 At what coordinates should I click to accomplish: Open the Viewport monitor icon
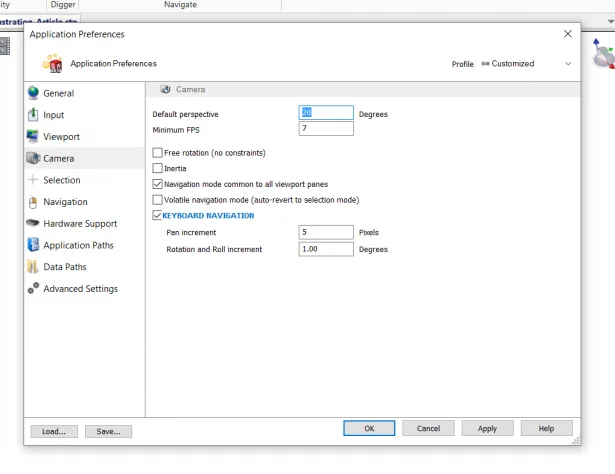[x=33, y=137]
